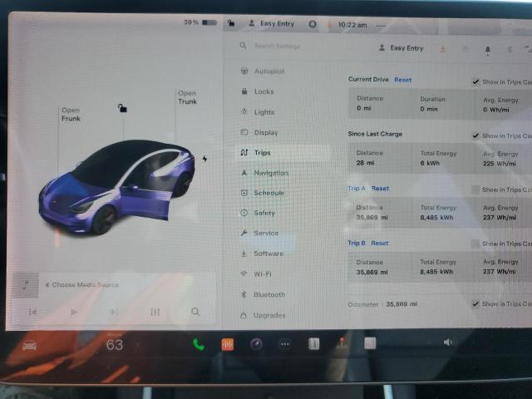
Task: Tap the charge port lightning icon
Action: tap(204, 159)
